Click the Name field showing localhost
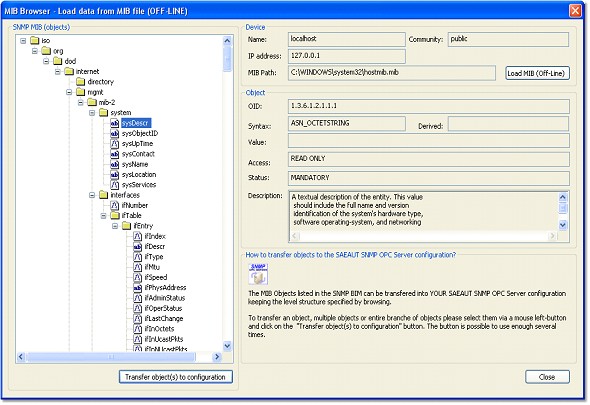Screen dimensions: 590x405 coord(347,39)
